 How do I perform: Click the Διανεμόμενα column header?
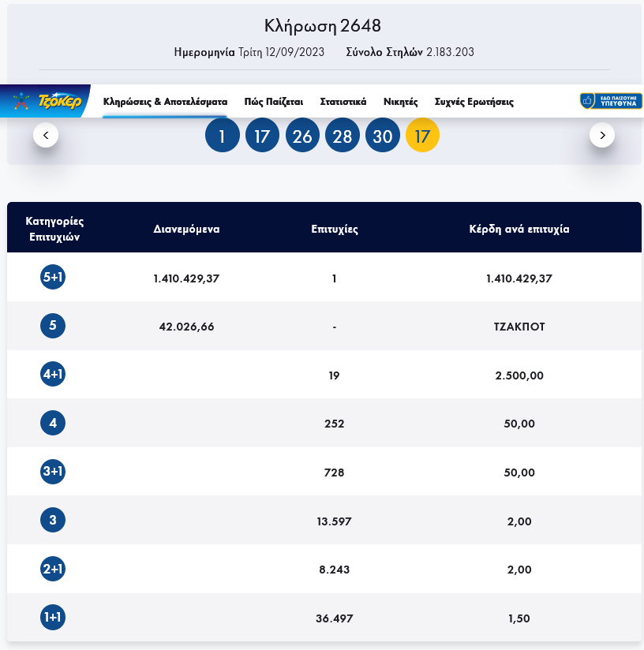click(186, 230)
